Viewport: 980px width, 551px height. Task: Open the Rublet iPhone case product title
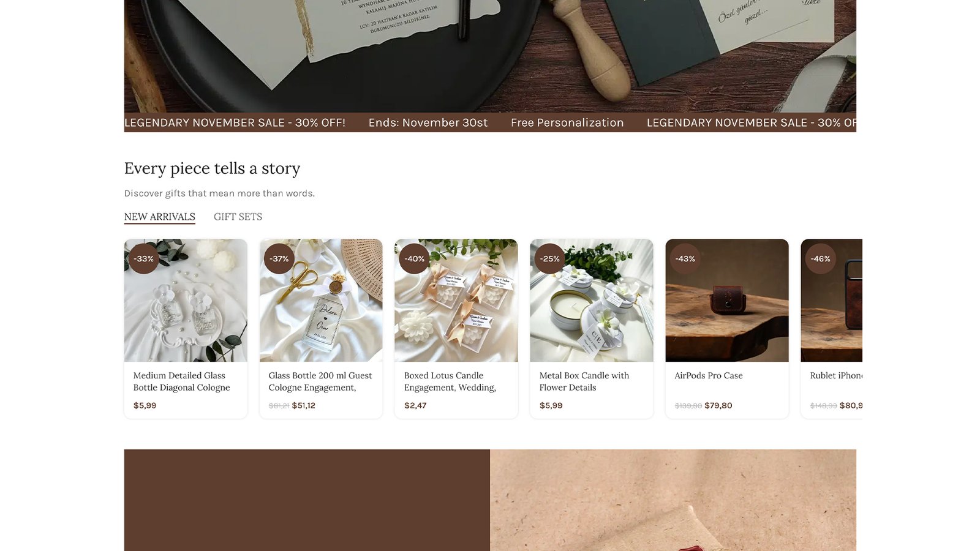(836, 375)
